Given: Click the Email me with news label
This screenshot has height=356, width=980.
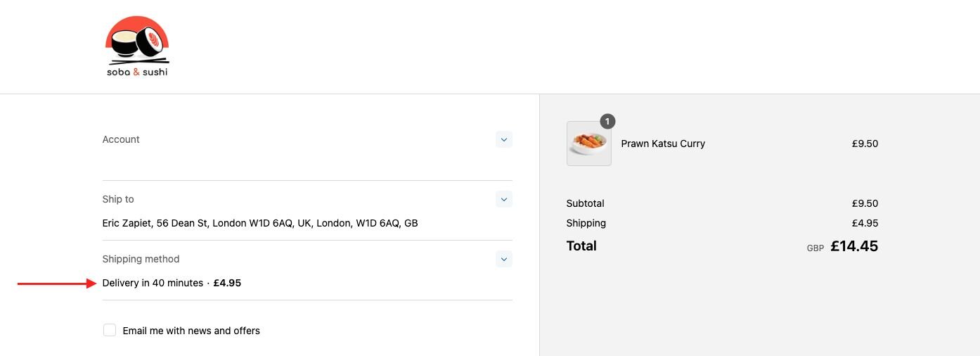Looking at the screenshot, I should [x=191, y=331].
